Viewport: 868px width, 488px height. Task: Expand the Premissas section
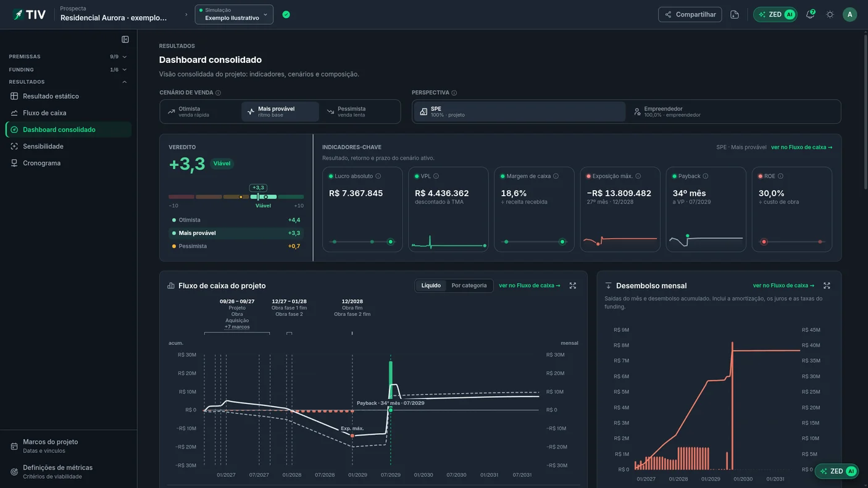tap(68, 57)
